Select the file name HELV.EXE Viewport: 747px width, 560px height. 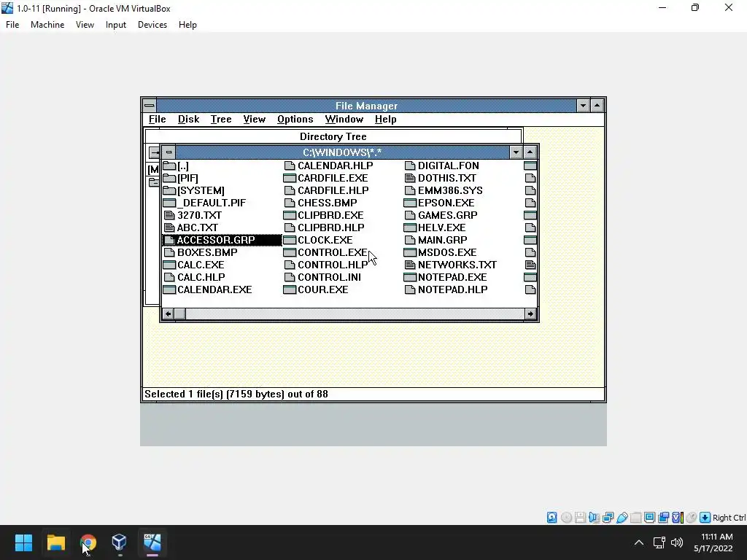click(441, 227)
